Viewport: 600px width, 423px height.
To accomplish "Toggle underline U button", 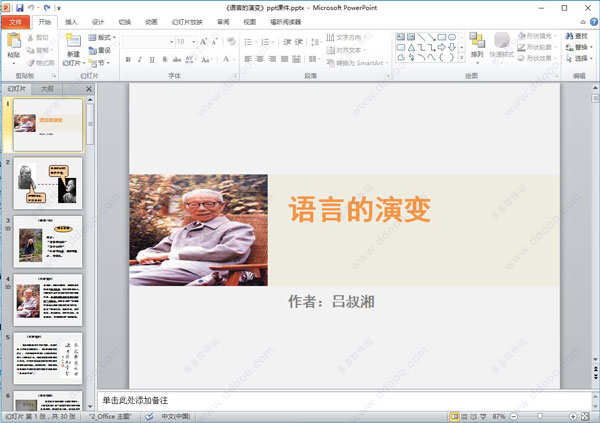I will point(152,59).
